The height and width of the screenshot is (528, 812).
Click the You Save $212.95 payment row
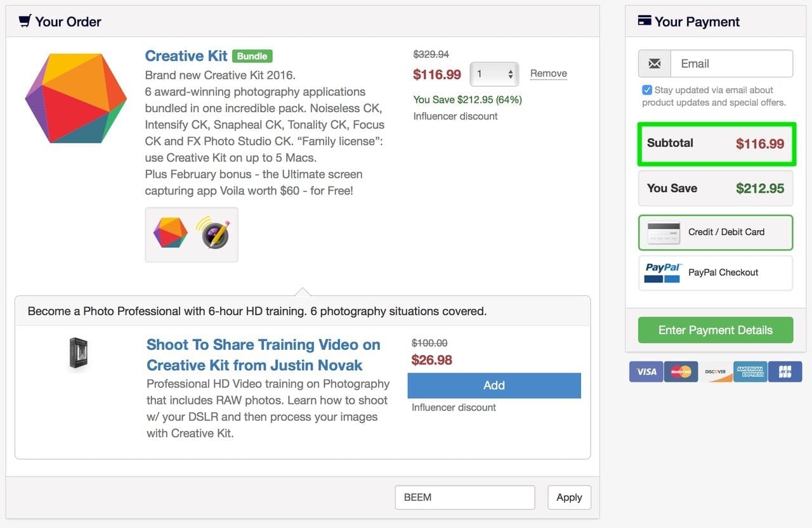[716, 188]
